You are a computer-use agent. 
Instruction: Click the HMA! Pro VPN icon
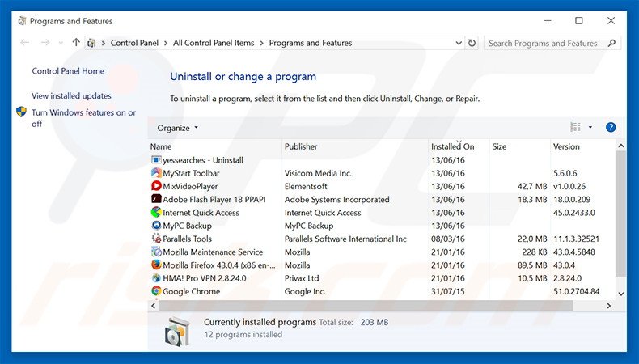(x=156, y=278)
